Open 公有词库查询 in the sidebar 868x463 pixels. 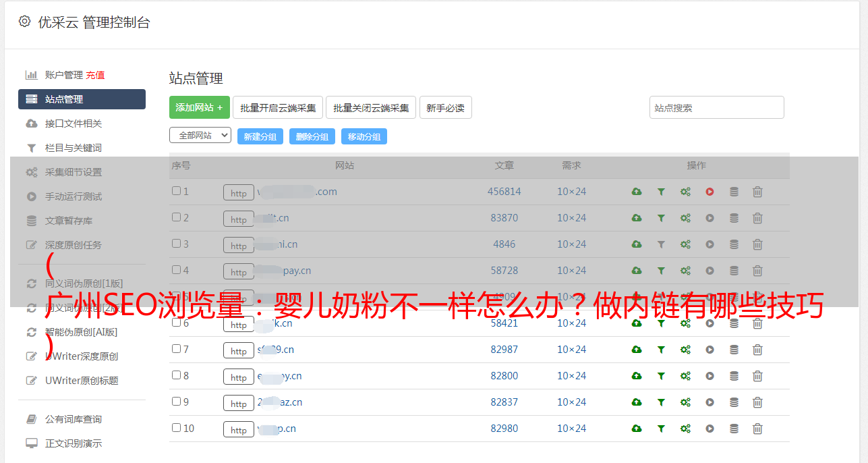[74, 419]
